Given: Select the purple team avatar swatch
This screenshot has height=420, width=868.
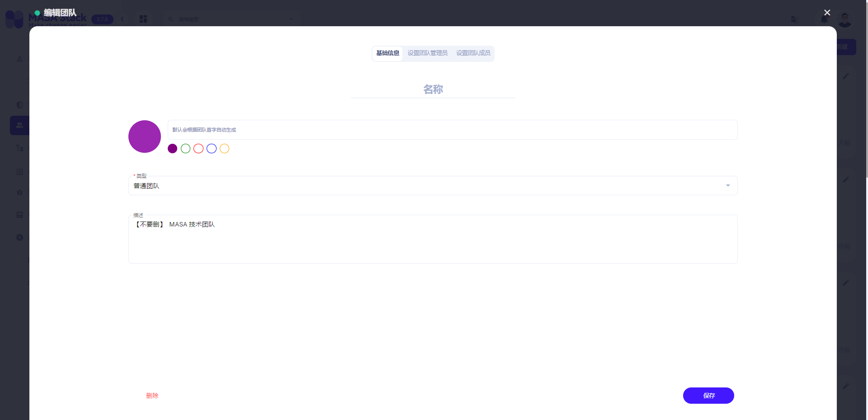Looking at the screenshot, I should click(172, 148).
